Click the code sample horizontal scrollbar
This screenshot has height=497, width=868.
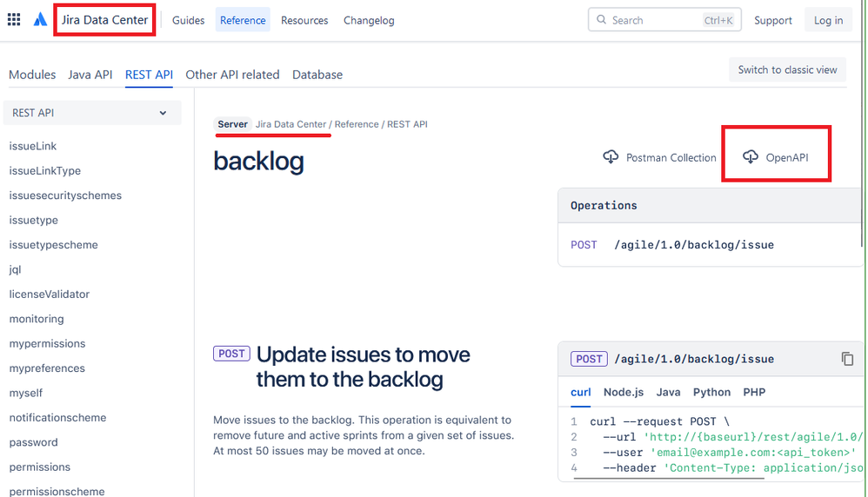click(x=669, y=478)
